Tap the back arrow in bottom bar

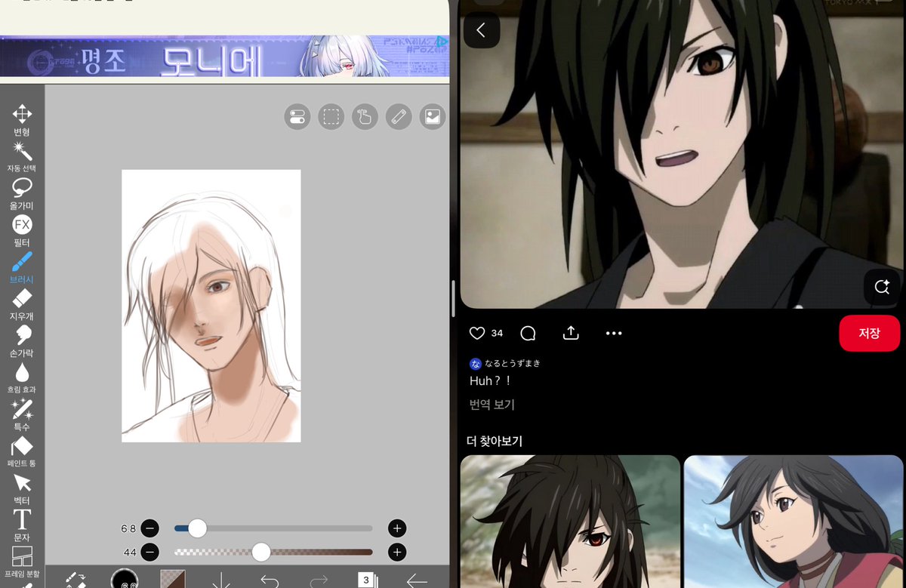point(416,580)
